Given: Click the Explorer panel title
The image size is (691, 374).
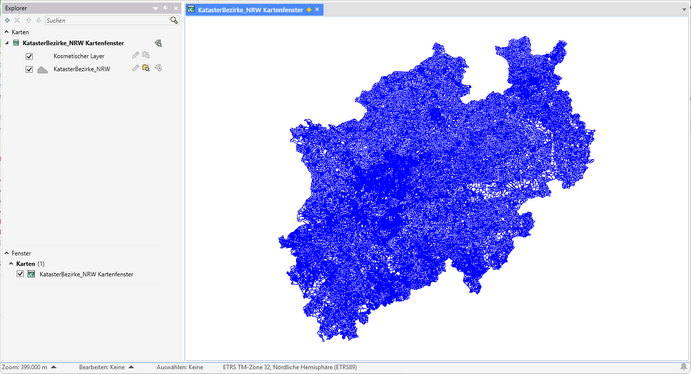Looking at the screenshot, I should tap(16, 8).
